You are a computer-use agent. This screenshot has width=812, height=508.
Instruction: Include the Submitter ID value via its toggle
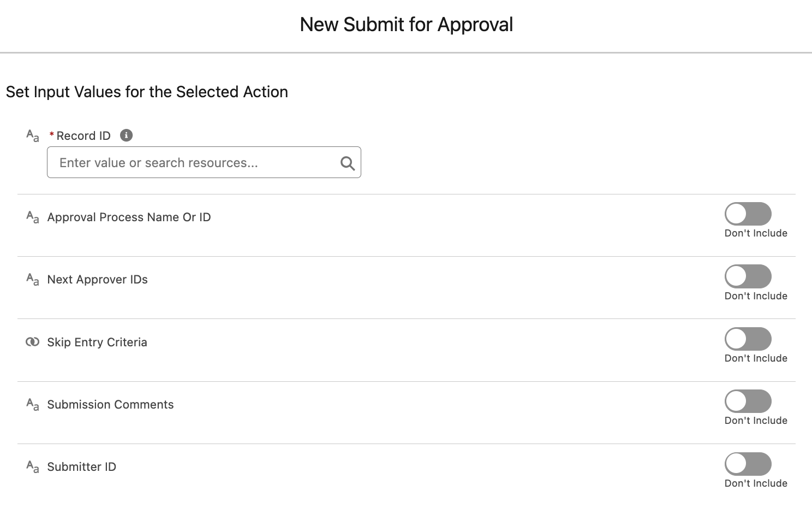(x=748, y=464)
